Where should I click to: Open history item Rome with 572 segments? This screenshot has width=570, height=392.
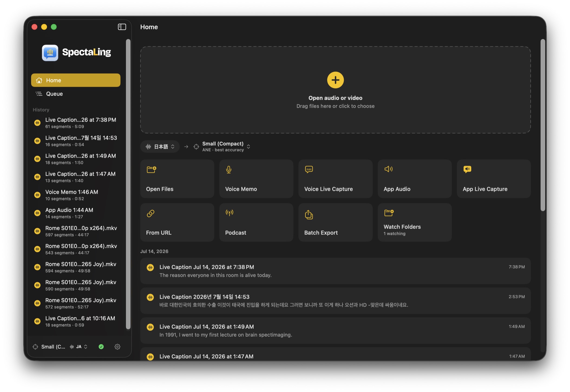76,303
